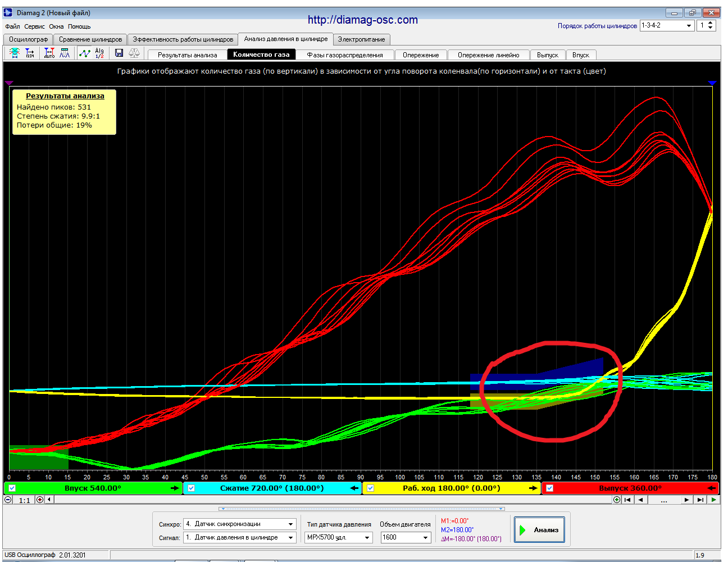
Task: Open the Файл menu
Action: (x=12, y=26)
